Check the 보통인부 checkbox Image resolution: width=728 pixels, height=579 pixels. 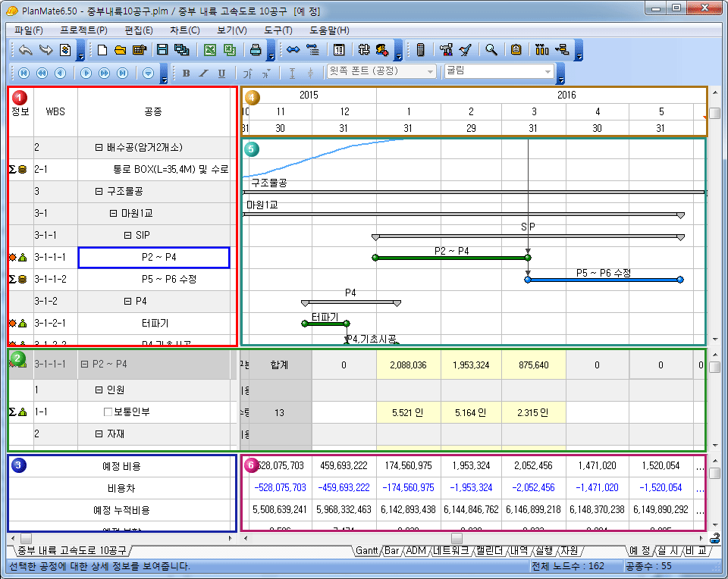tap(108, 412)
